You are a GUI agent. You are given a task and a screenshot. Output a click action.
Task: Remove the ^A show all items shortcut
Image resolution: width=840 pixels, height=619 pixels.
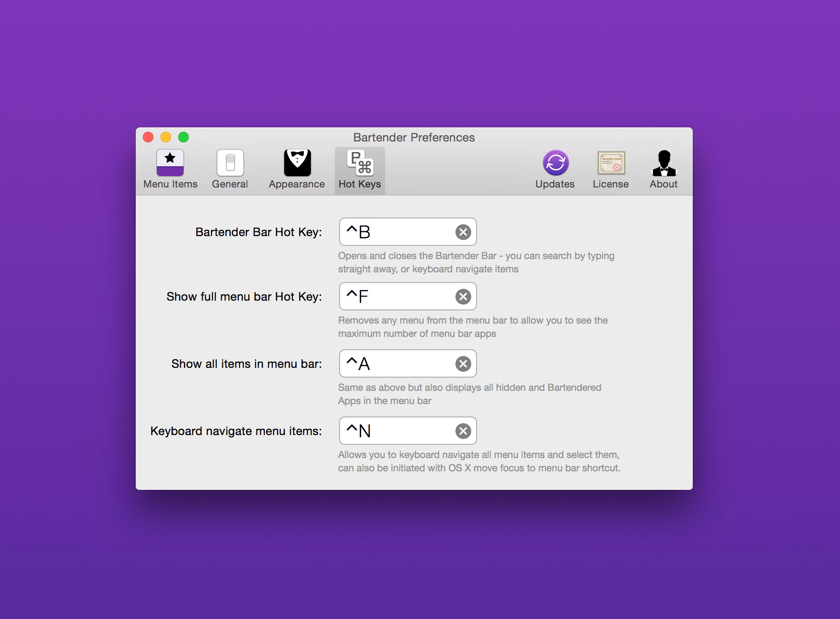coord(463,364)
